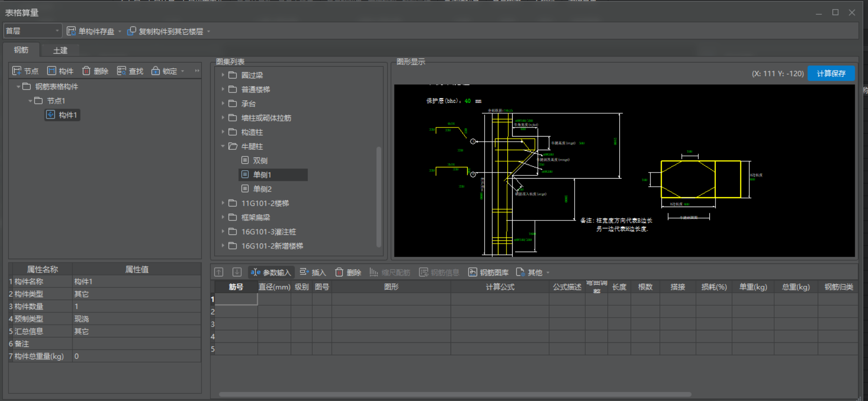
Task: Open the 首层 floor dropdown
Action: [x=33, y=31]
